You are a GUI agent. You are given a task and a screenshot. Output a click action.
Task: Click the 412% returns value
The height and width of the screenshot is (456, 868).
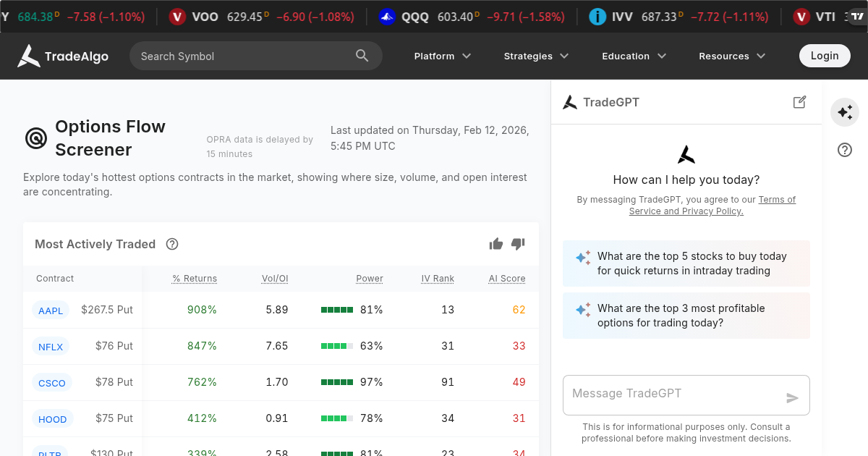click(202, 418)
